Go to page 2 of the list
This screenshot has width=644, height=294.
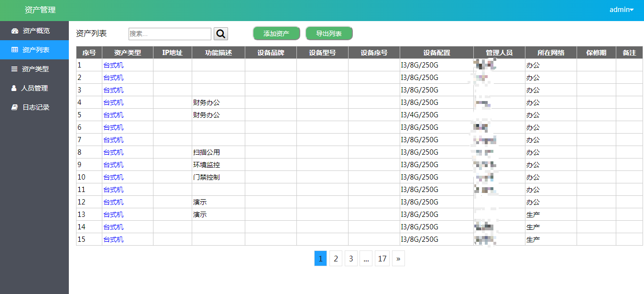(336, 259)
